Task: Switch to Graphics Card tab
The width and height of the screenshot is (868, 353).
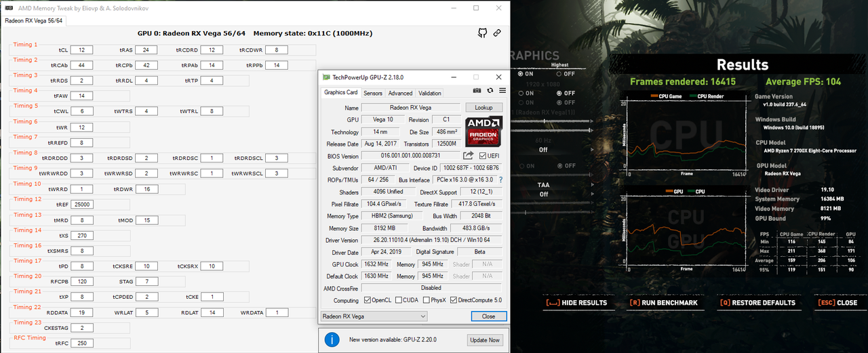Action: 340,93
